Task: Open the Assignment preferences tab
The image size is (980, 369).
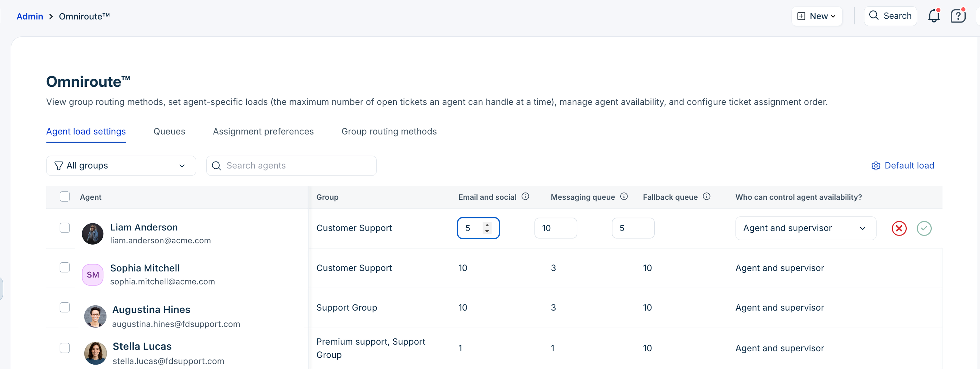Action: pos(263,131)
